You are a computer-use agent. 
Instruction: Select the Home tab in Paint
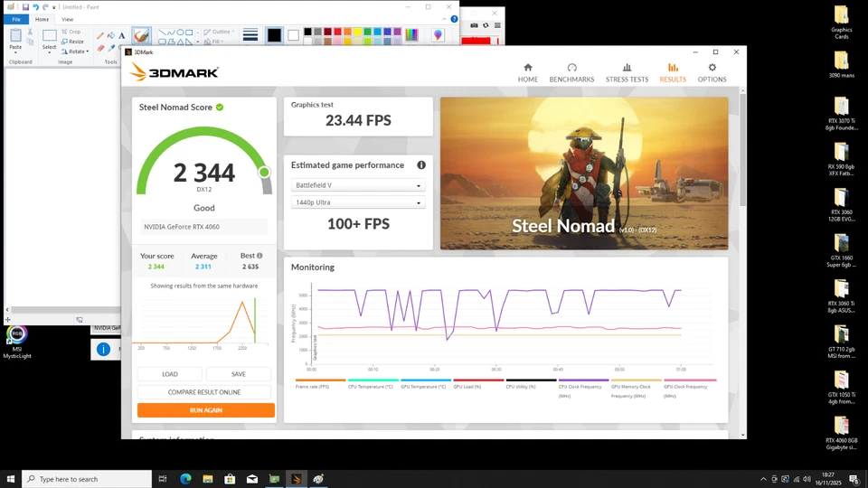coord(42,19)
